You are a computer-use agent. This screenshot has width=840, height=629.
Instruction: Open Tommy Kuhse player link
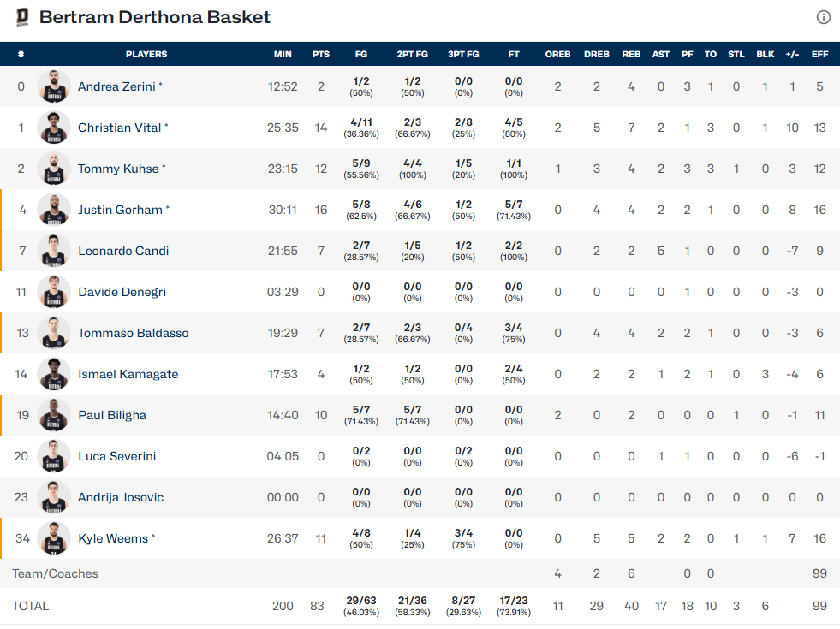point(118,169)
